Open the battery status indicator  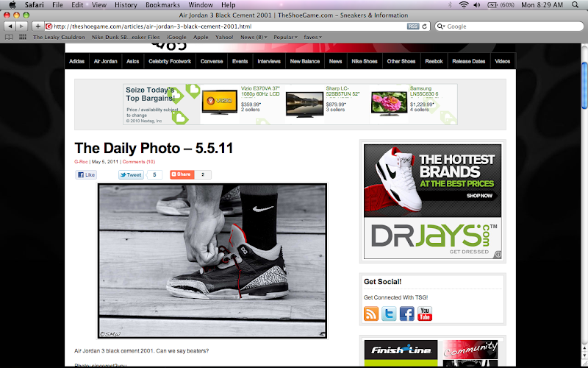(501, 5)
